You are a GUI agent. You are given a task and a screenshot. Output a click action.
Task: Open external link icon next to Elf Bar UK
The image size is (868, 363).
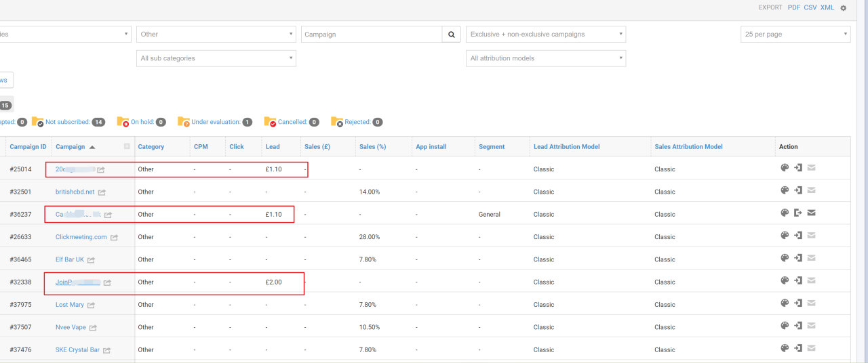(x=91, y=260)
